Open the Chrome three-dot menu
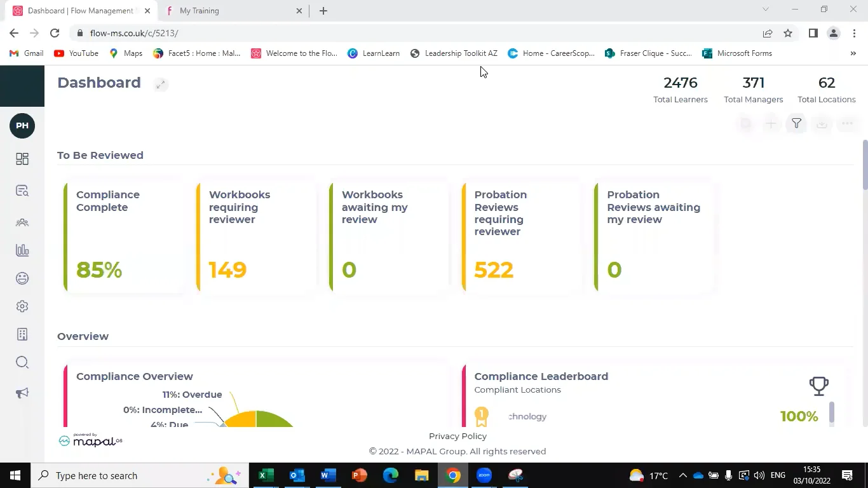This screenshot has width=868, height=488. [854, 33]
